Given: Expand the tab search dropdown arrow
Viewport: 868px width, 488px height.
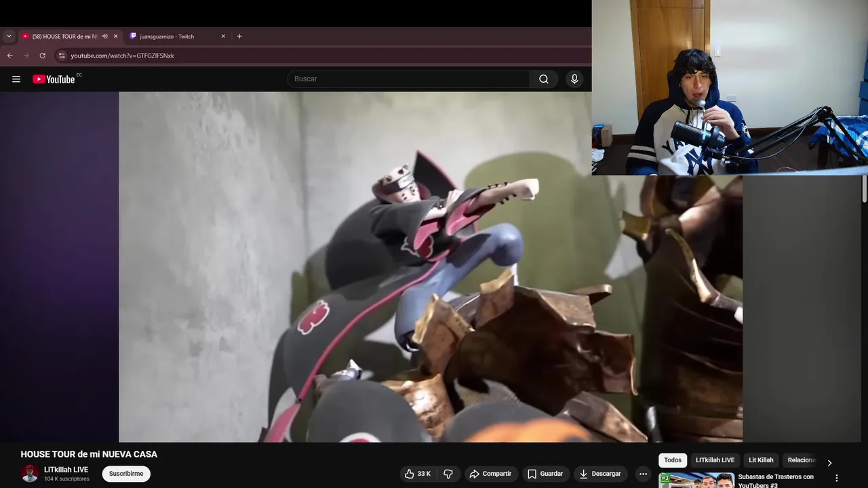Looking at the screenshot, I should point(9,37).
